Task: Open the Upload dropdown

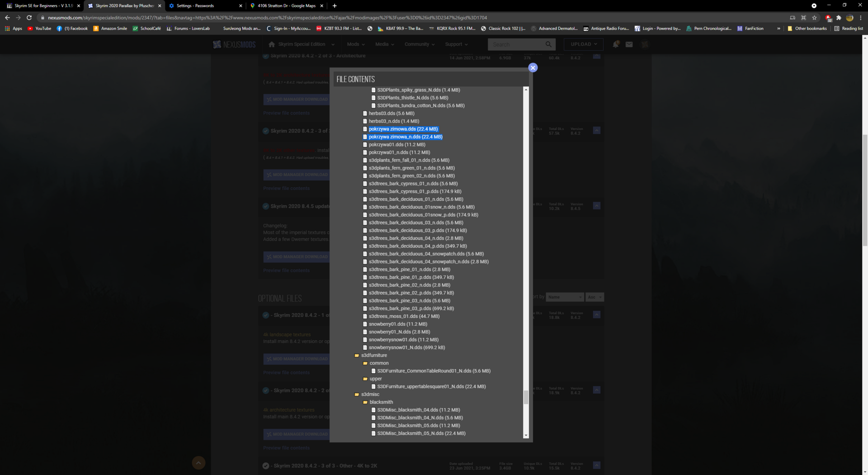Action: click(584, 44)
